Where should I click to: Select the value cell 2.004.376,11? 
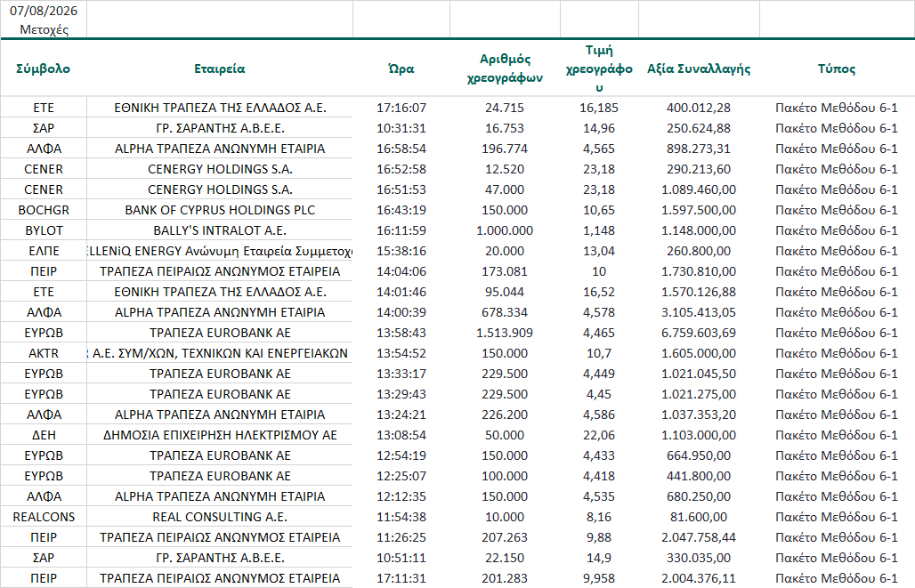[699, 578]
